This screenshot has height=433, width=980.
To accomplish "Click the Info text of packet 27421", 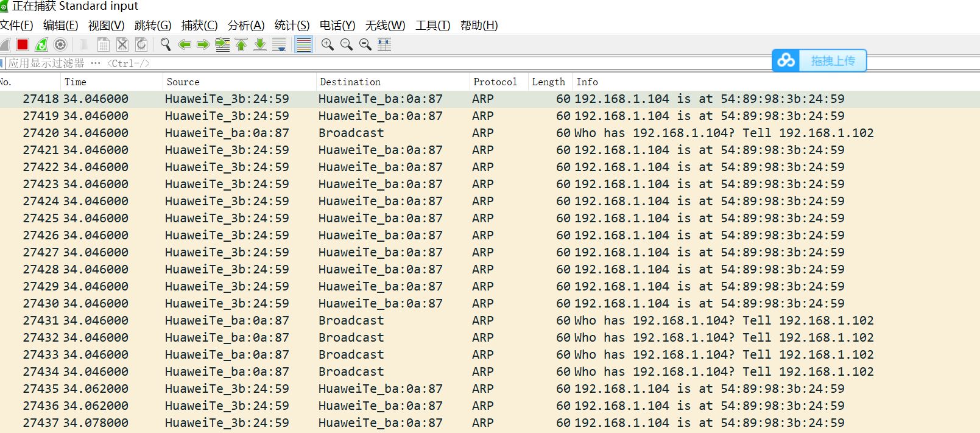I will coord(710,150).
